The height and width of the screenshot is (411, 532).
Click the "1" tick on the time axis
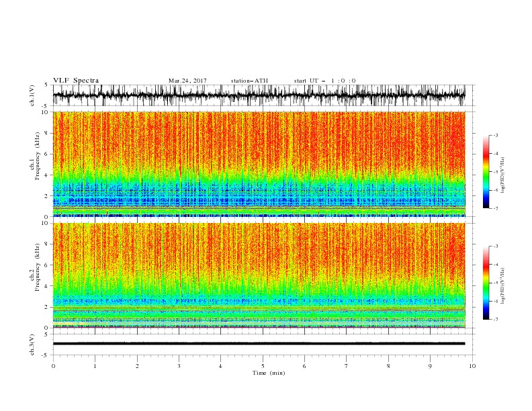coord(95,366)
